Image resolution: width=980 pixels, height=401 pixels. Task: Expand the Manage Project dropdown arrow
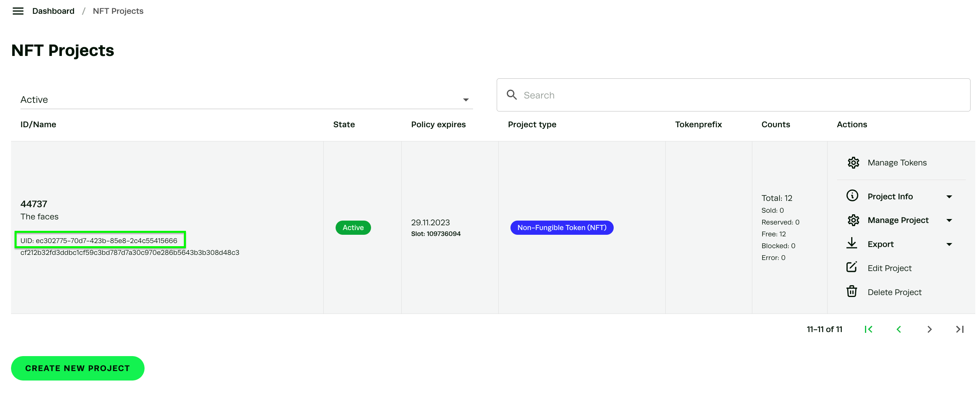pyautogui.click(x=949, y=221)
